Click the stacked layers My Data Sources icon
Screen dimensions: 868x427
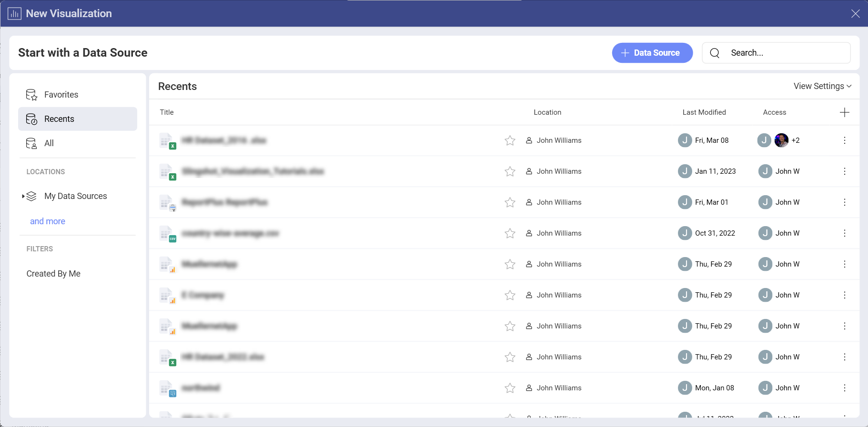[x=31, y=196]
